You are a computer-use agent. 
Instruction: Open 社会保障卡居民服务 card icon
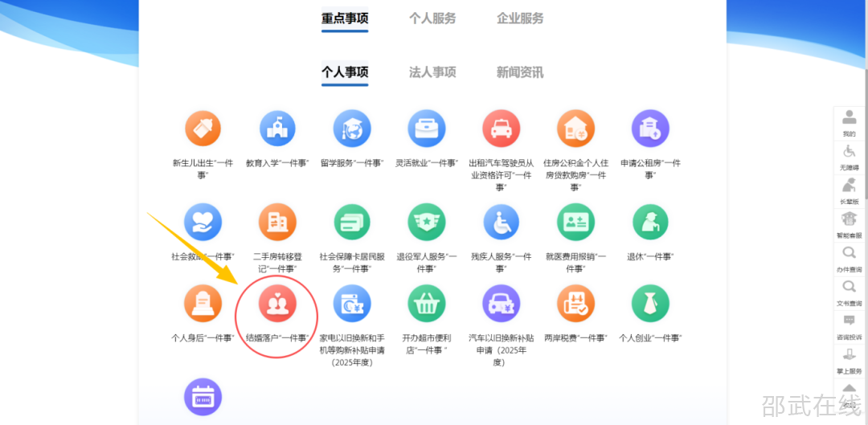point(352,222)
